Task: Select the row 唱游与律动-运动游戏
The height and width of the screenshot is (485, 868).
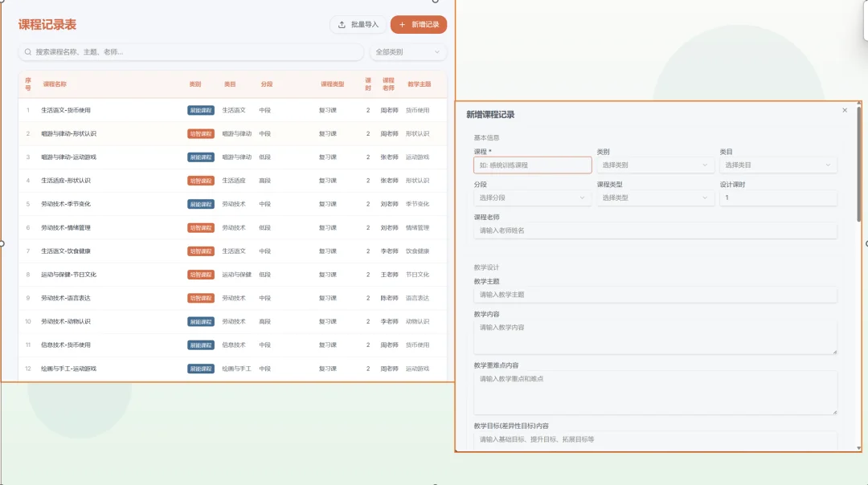Action: (232, 157)
